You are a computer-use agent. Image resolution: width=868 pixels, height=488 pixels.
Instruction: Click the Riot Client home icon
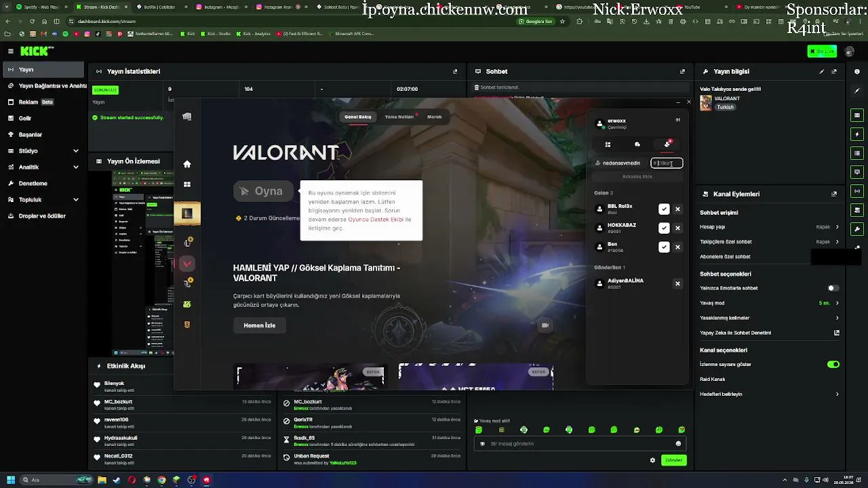coord(187,164)
